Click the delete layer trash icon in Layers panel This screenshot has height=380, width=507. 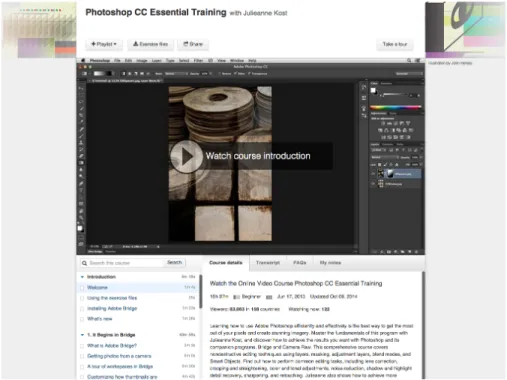pos(416,252)
